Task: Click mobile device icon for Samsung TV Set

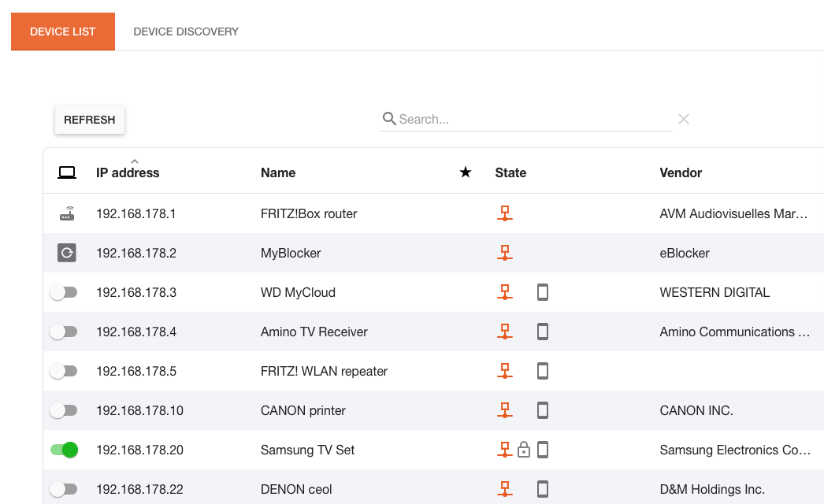Action: pyautogui.click(x=543, y=450)
